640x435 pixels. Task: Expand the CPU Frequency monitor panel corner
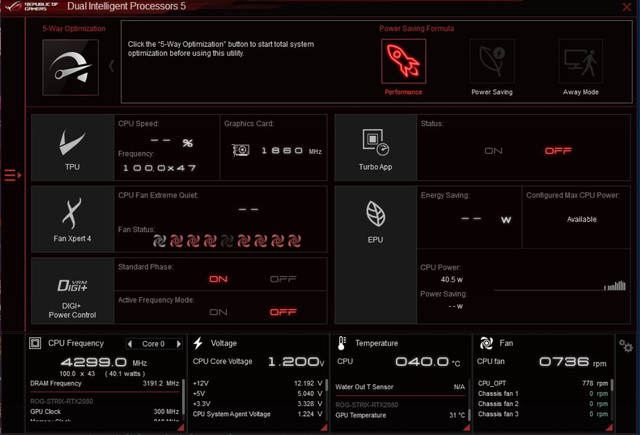(x=180, y=427)
